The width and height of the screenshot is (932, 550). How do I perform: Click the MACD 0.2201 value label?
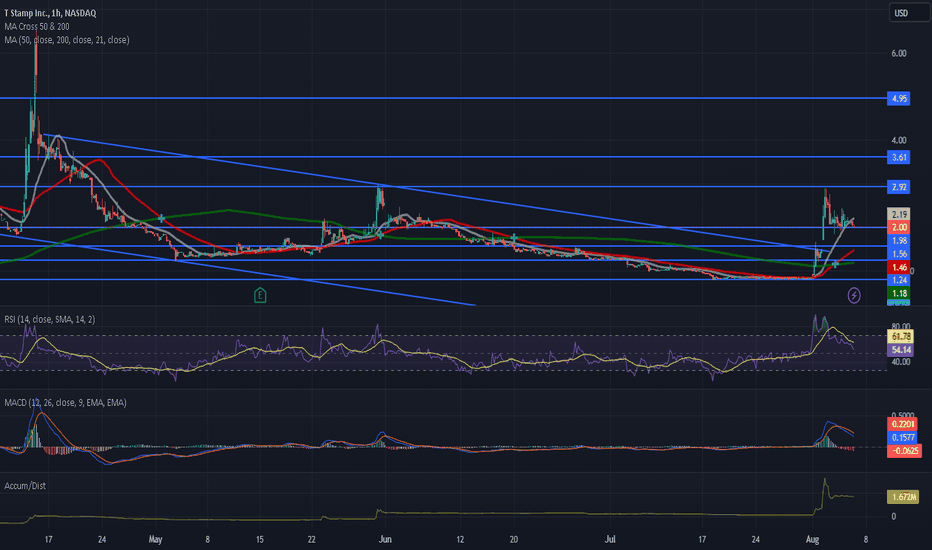(x=903, y=424)
